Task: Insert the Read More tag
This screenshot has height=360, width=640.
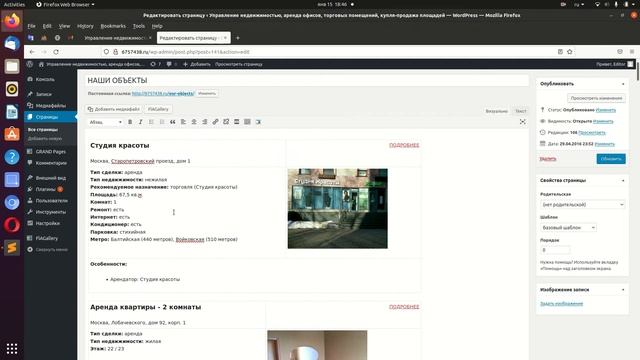Action: [236, 122]
